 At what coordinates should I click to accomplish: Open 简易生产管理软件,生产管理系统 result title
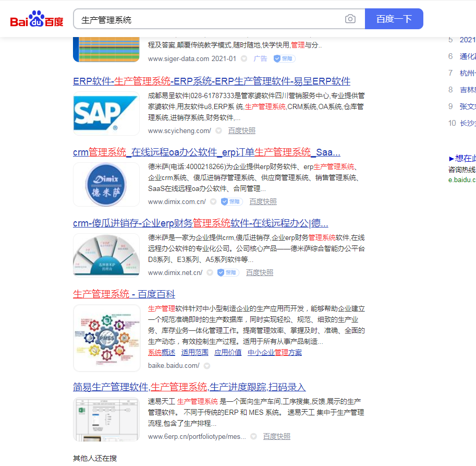click(x=189, y=387)
